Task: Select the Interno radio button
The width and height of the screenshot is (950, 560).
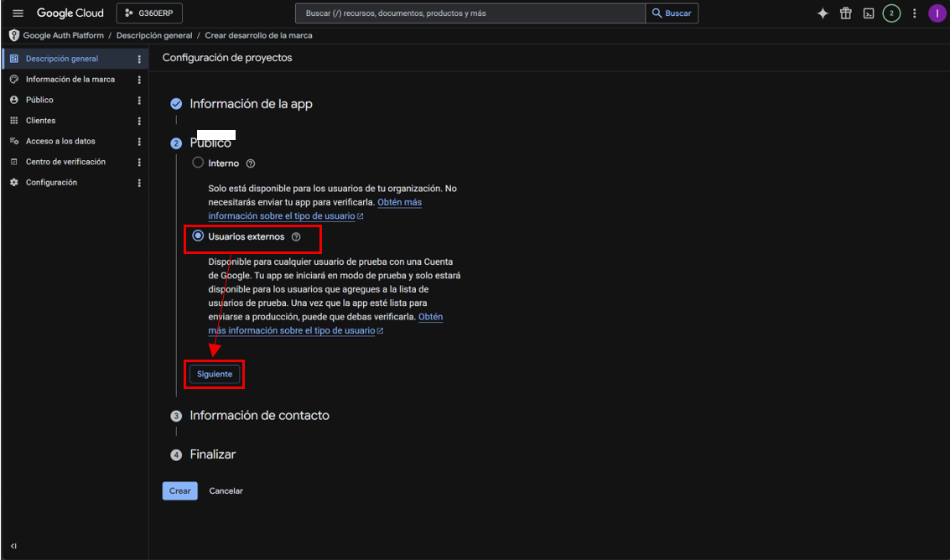Action: pos(198,163)
